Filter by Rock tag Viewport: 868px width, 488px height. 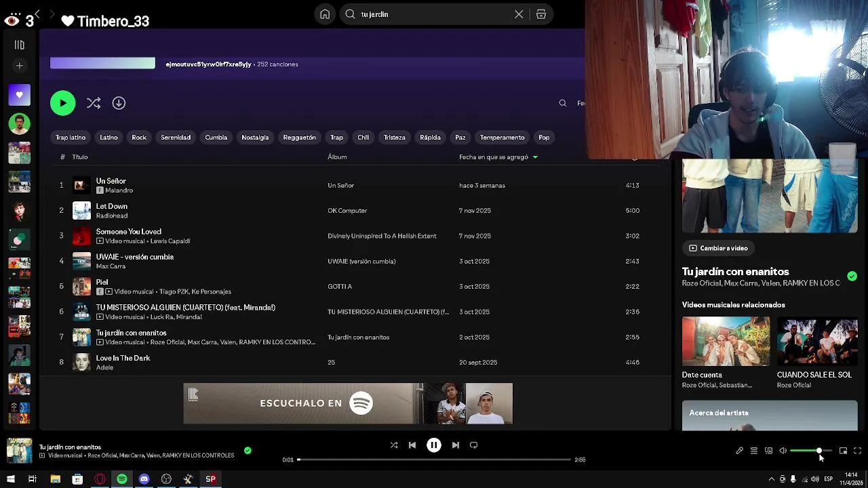(x=139, y=138)
